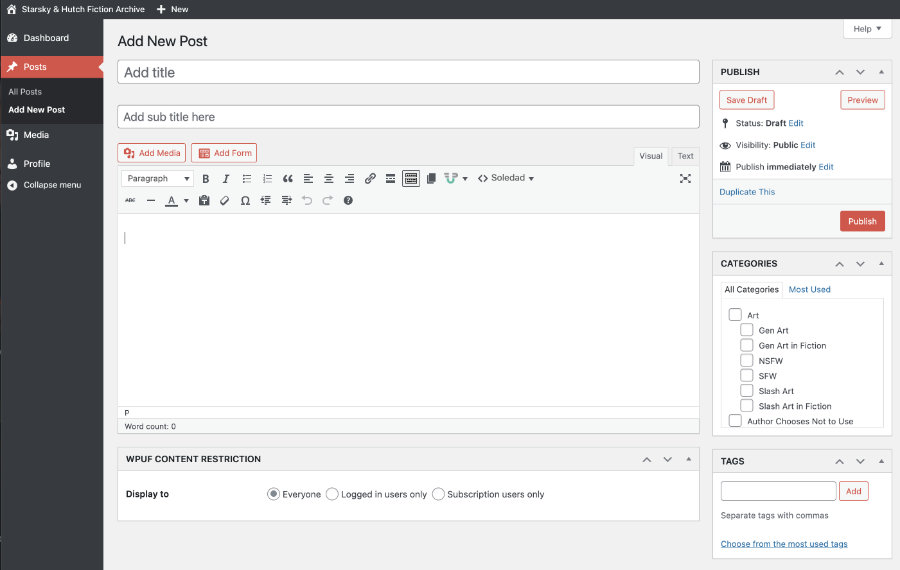900x570 pixels.
Task: Insert a bulleted list
Action: [247, 179]
